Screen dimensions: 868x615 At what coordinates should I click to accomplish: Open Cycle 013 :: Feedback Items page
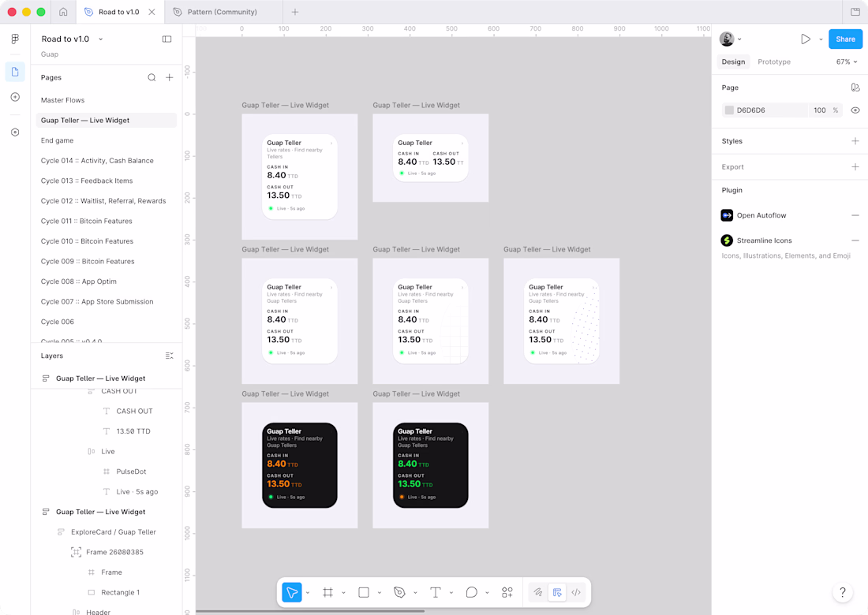pyautogui.click(x=87, y=181)
